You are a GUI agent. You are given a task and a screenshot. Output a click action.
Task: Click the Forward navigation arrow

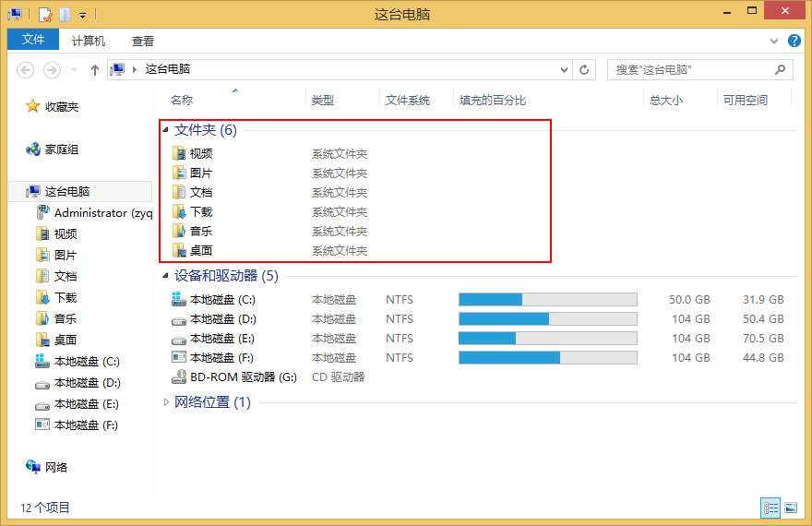click(52, 70)
